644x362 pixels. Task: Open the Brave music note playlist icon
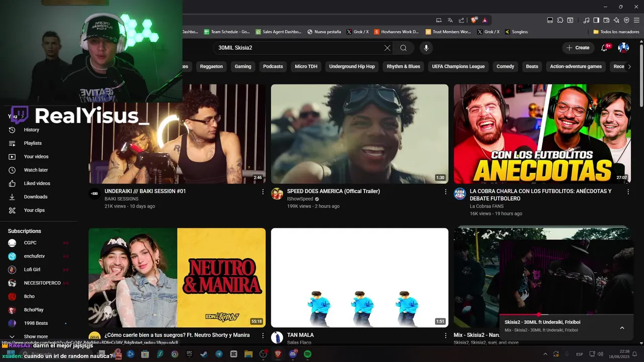586,20
